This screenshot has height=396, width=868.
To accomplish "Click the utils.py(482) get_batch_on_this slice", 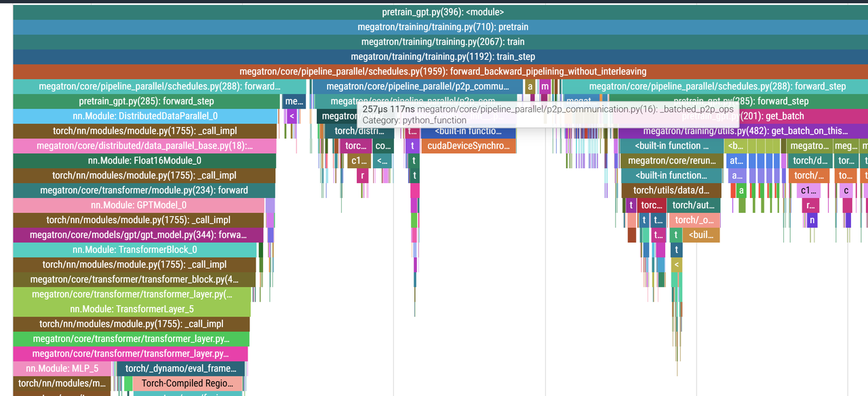I will pyautogui.click(x=743, y=131).
